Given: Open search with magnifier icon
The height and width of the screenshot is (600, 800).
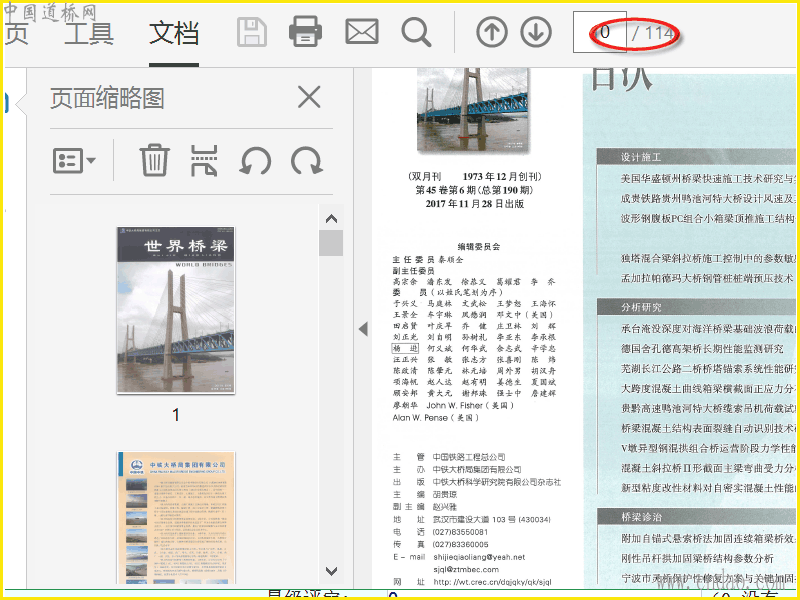Looking at the screenshot, I should (x=416, y=32).
